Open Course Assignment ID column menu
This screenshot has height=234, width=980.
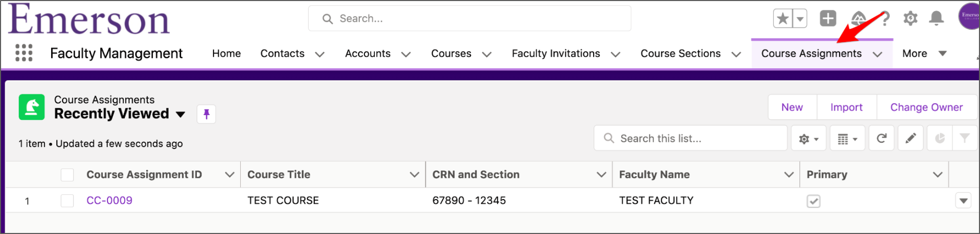[x=229, y=175]
